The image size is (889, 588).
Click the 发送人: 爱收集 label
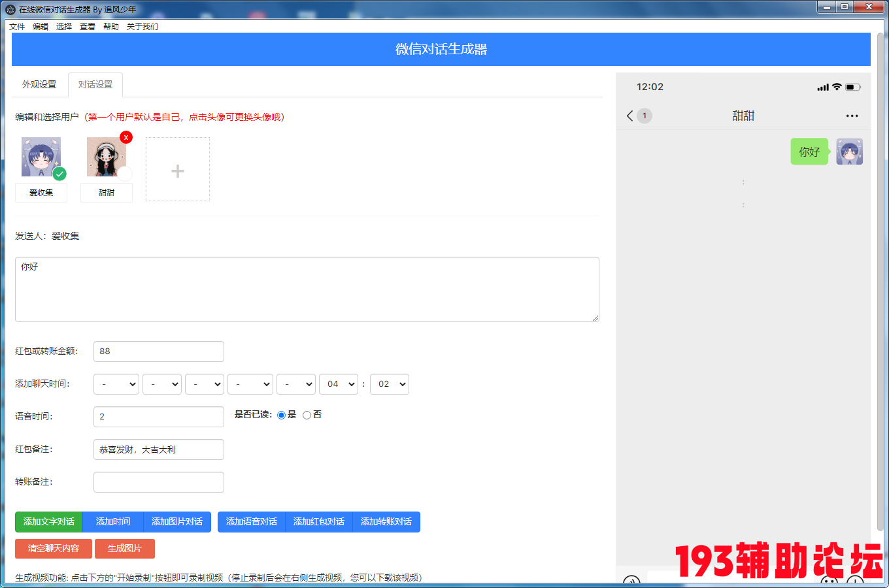click(47, 236)
